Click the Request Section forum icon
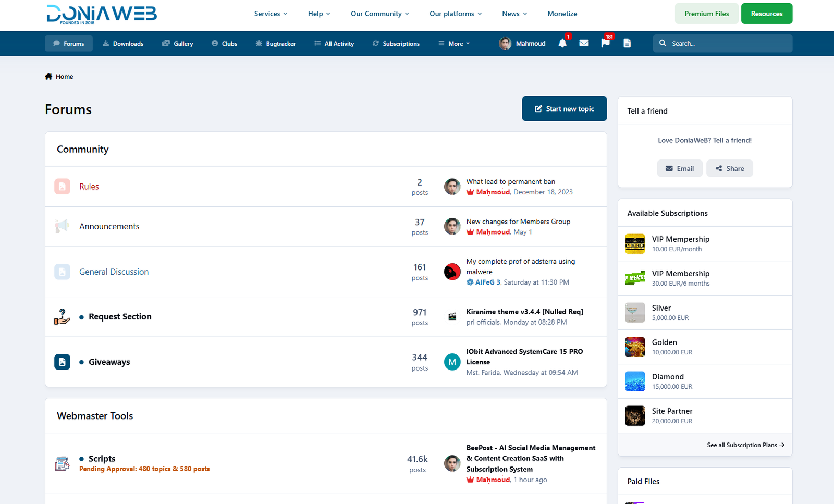This screenshot has height=504, width=834. [62, 316]
